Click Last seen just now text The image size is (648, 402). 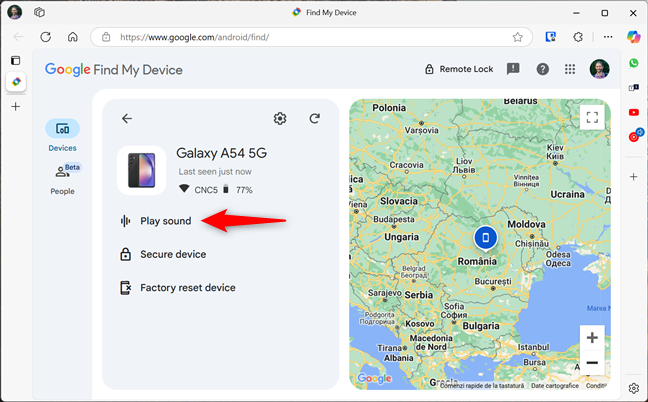click(215, 171)
